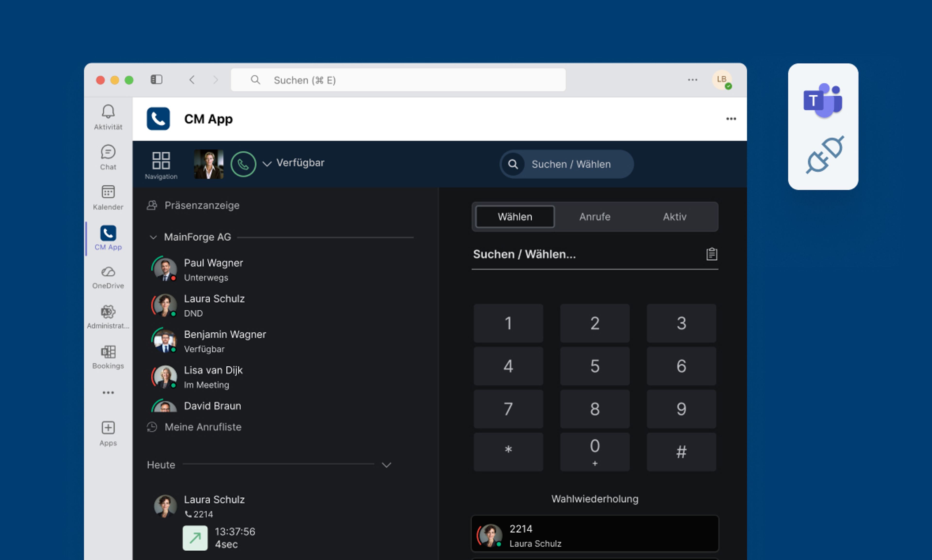
Task: Click the plug connector icon
Action: 825,155
